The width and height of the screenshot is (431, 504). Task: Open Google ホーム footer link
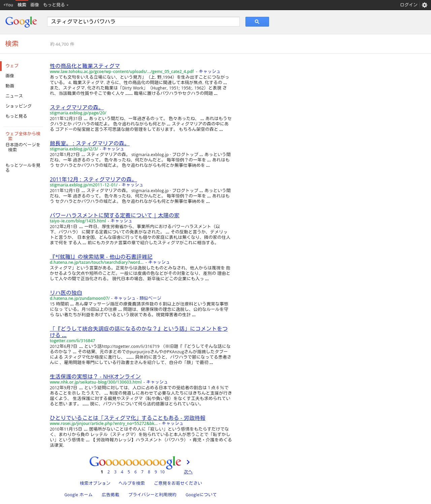pos(78,495)
